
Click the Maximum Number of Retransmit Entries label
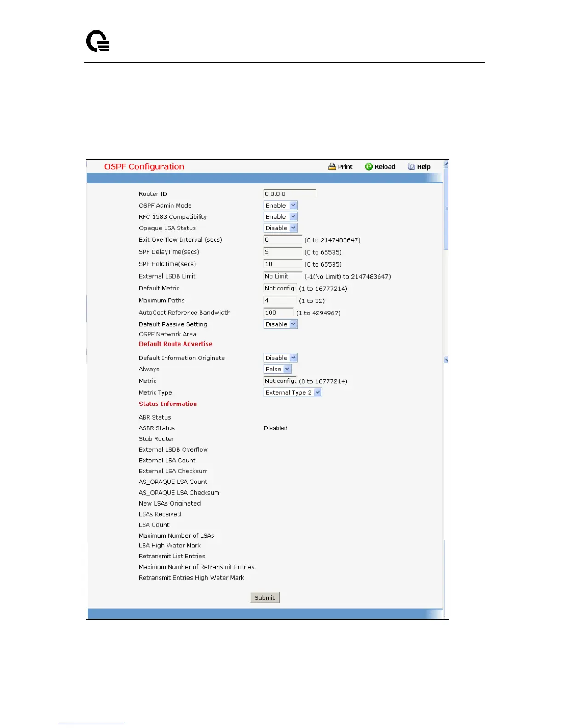[x=196, y=567]
